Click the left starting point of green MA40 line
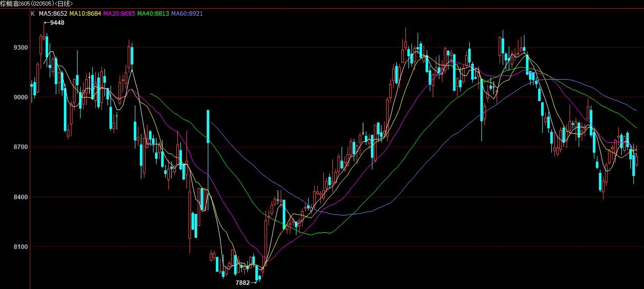 point(151,94)
